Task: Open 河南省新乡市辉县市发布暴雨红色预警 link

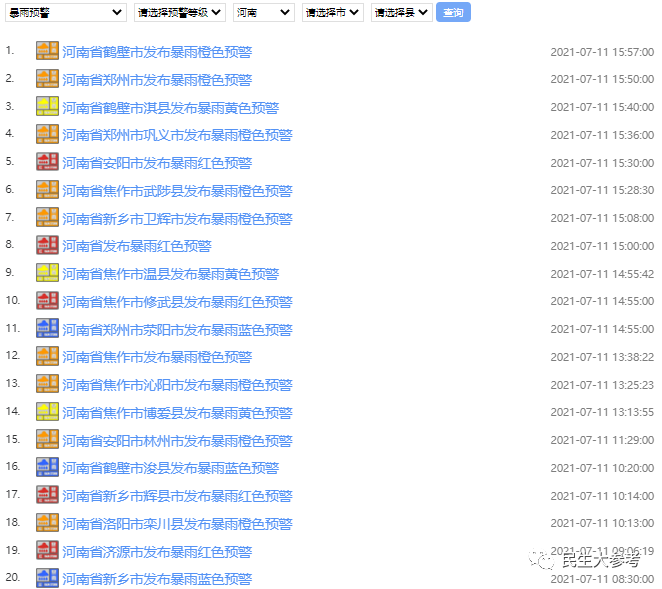Action: point(177,496)
